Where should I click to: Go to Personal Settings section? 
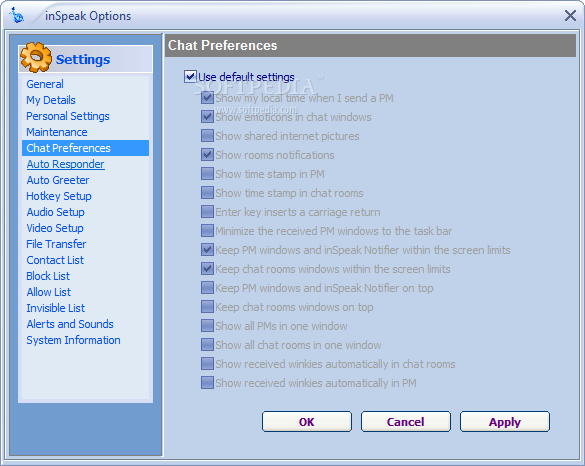click(x=68, y=116)
